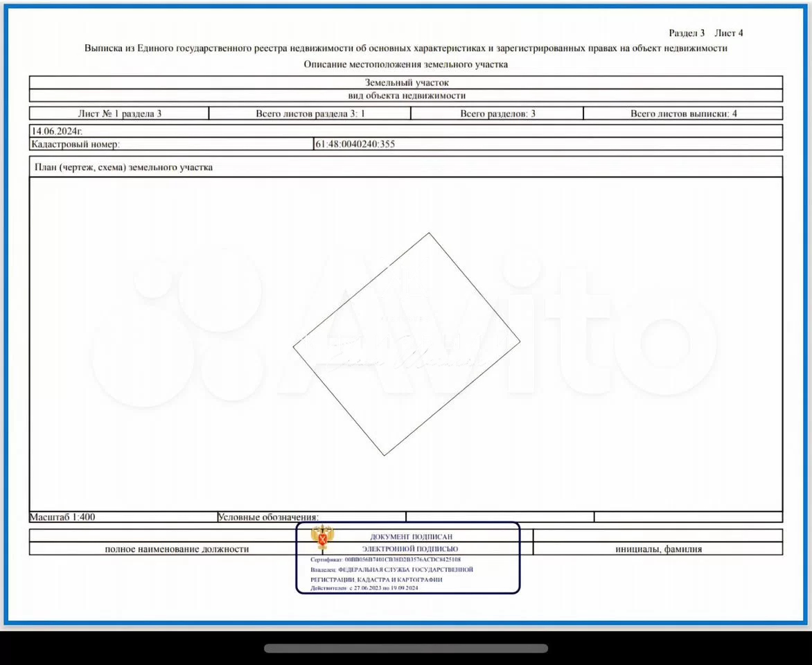Select the 'Масштаб 1:400' cell
This screenshot has height=665, width=812.
point(62,517)
